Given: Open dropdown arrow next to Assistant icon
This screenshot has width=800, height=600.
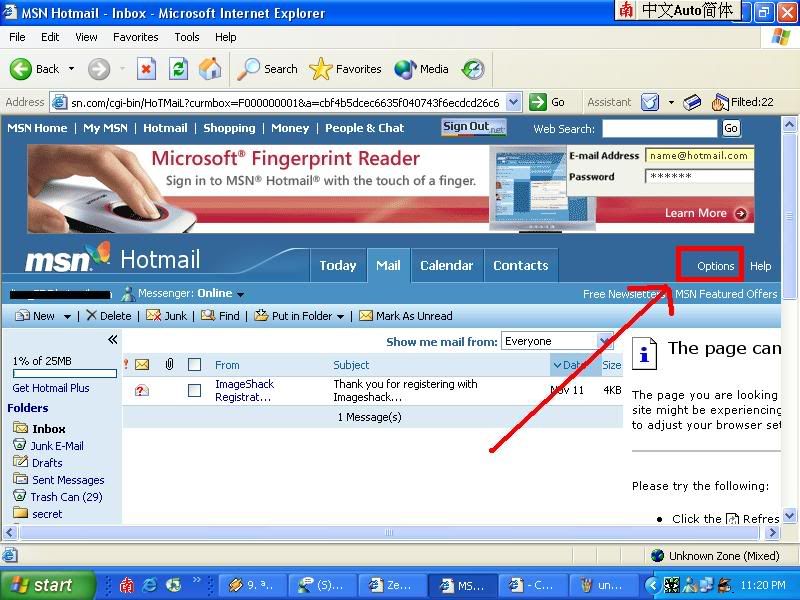Looking at the screenshot, I should tap(671, 103).
